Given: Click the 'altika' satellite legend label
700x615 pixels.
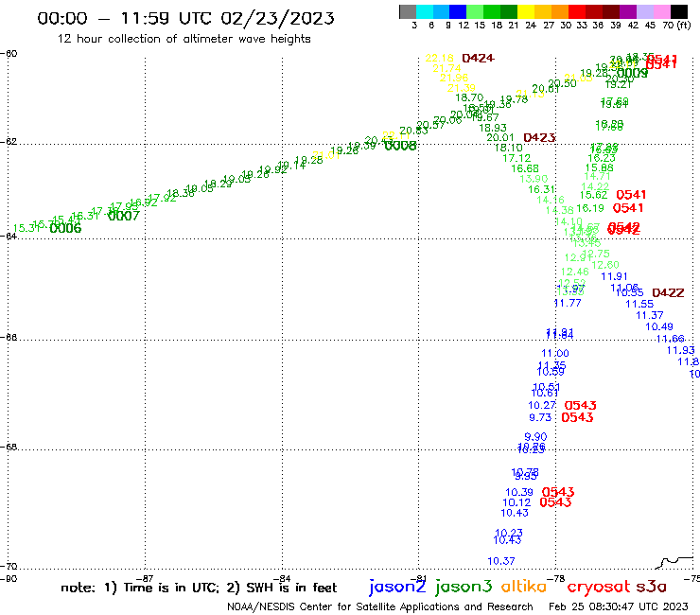Looking at the screenshot, I should [524, 587].
